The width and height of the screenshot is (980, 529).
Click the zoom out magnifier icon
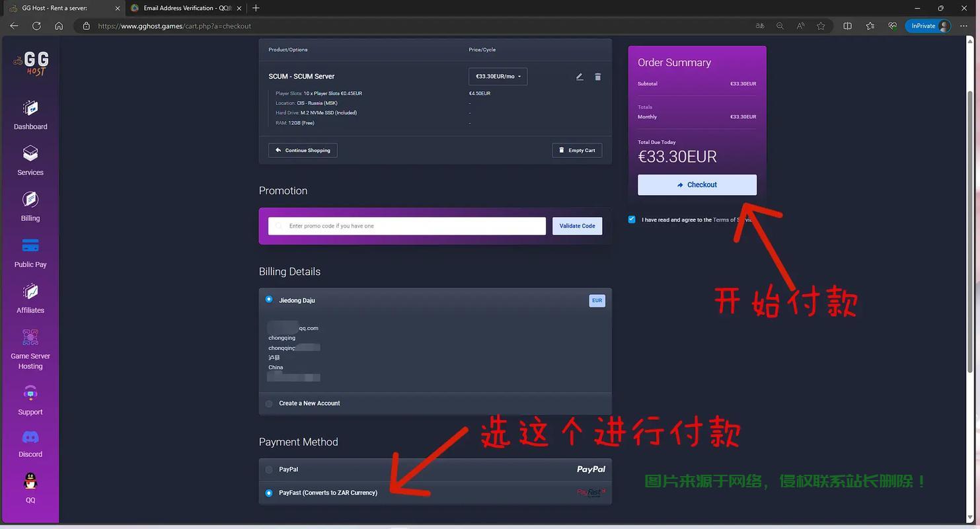tap(780, 26)
